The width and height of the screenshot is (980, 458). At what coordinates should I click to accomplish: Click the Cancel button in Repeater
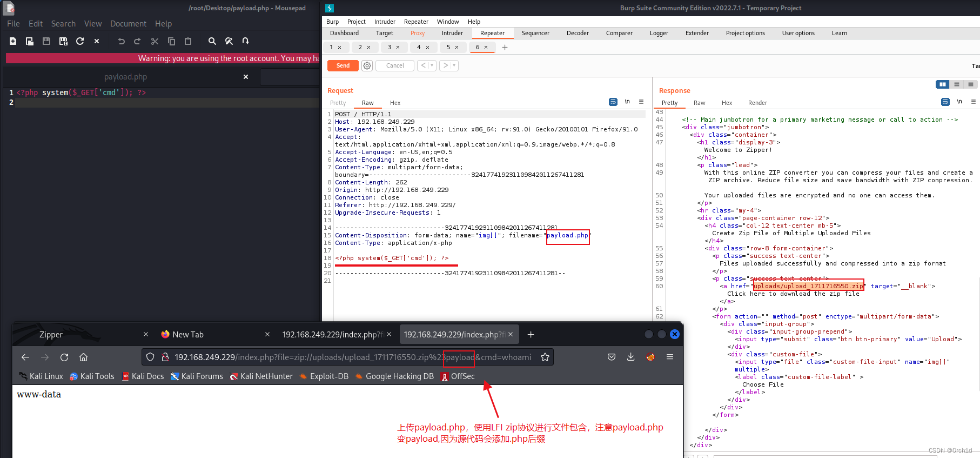click(x=395, y=65)
